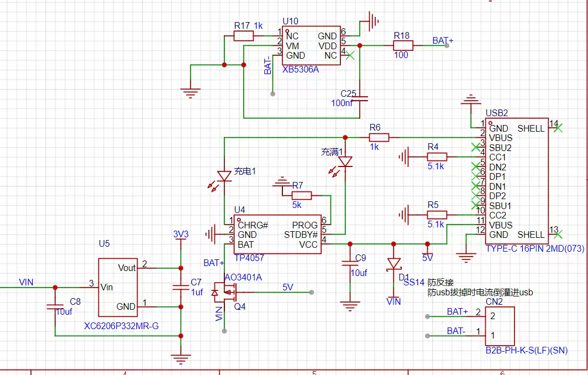Viewport: 588px width, 375px height.
Task: Select ground symbol below capacitor C9
Action: (350, 306)
